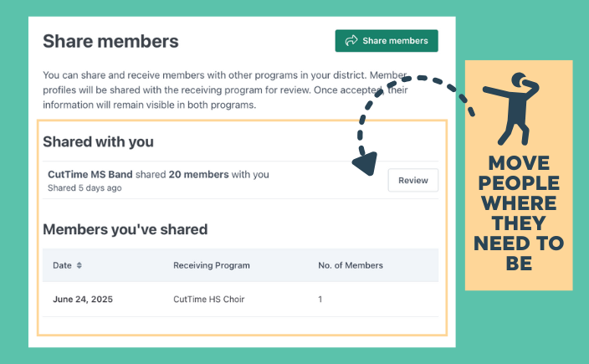The height and width of the screenshot is (364, 589).
Task: Click the share arrow icon in the green button
Action: click(x=351, y=41)
